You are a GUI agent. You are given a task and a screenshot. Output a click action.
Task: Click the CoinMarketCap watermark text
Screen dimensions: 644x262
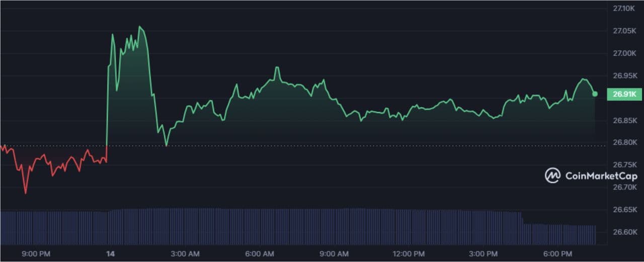point(601,176)
